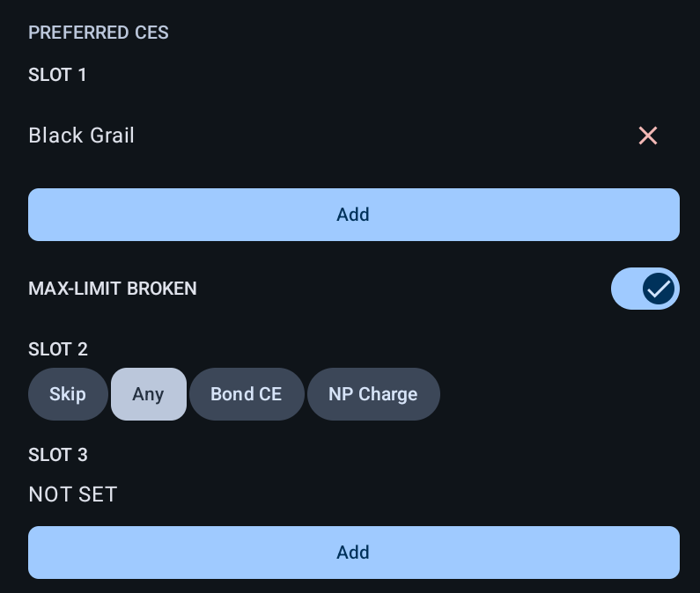
Task: Set Slot 2 to skip CE selection
Action: coord(68,394)
